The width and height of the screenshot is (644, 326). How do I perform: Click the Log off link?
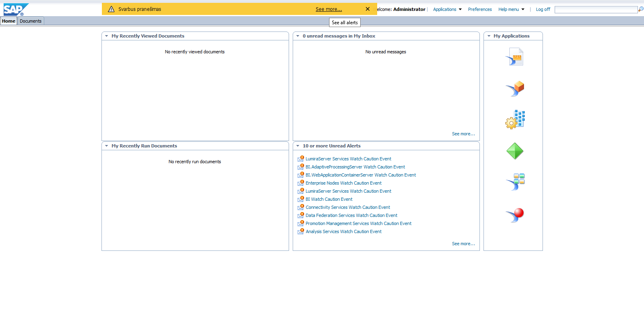click(543, 9)
